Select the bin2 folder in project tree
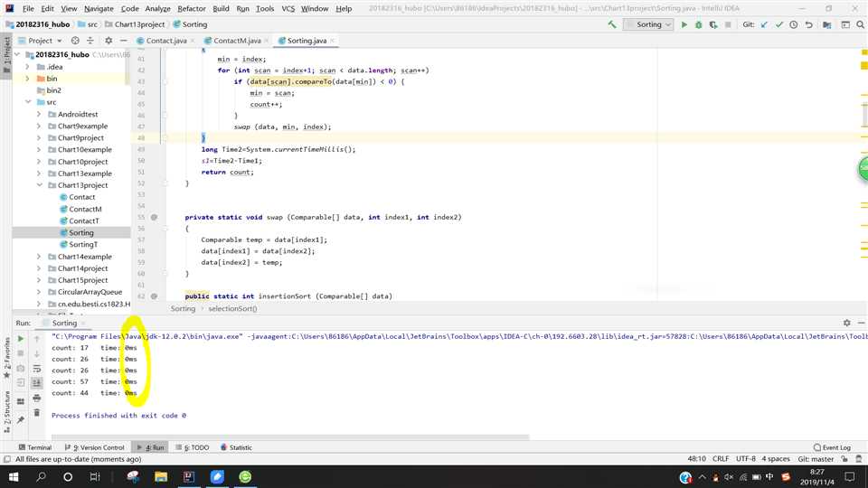Viewport: 868px width, 488px height. [x=53, y=90]
